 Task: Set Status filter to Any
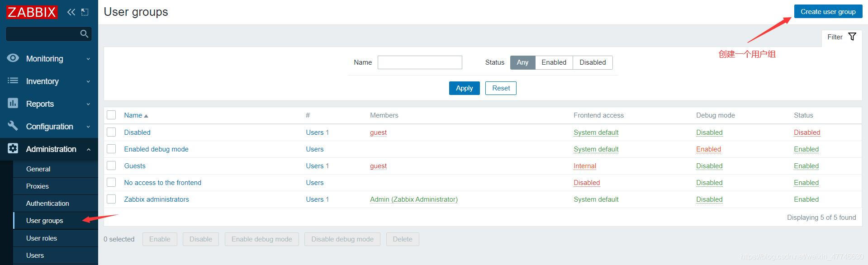(522, 62)
